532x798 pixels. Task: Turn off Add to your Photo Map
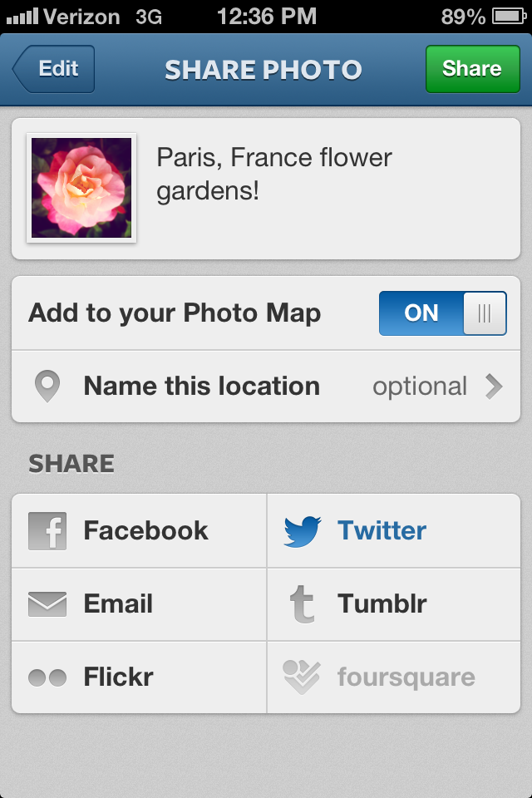pyautogui.click(x=442, y=313)
